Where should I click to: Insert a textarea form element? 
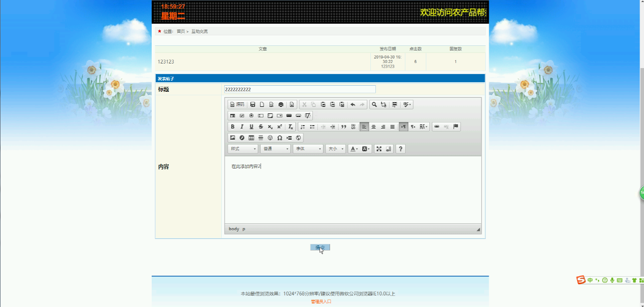click(270, 115)
